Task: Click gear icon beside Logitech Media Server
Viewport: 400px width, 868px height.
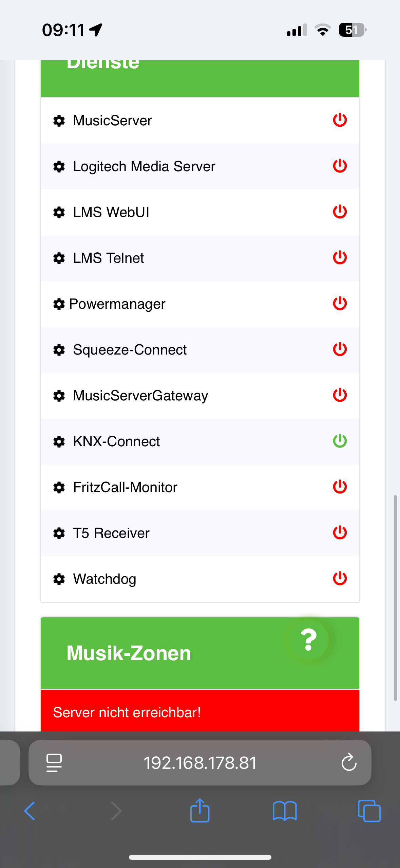Action: pos(59,166)
